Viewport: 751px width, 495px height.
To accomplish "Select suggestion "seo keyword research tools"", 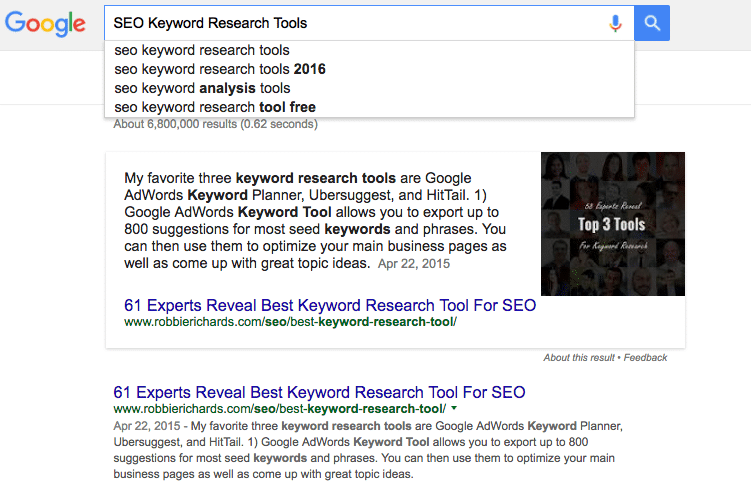I will [x=369, y=50].
